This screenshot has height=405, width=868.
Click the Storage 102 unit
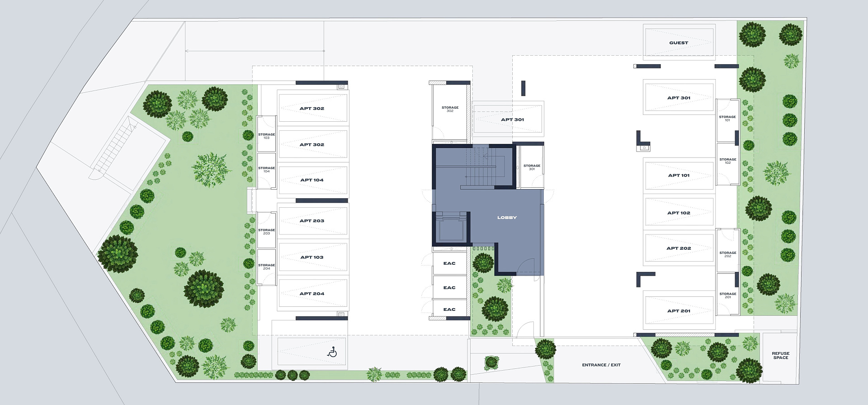pos(727,161)
